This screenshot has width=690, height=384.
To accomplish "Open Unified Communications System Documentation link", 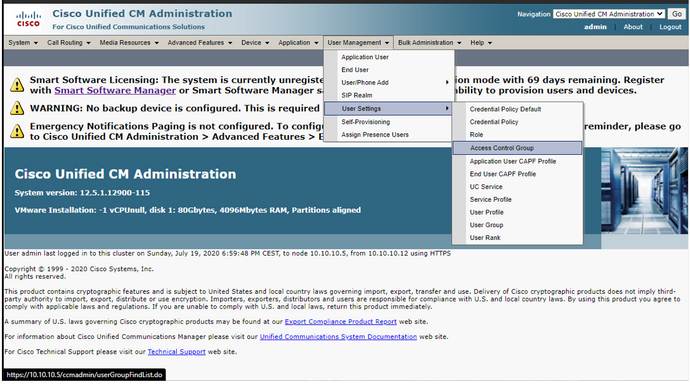I will click(338, 337).
